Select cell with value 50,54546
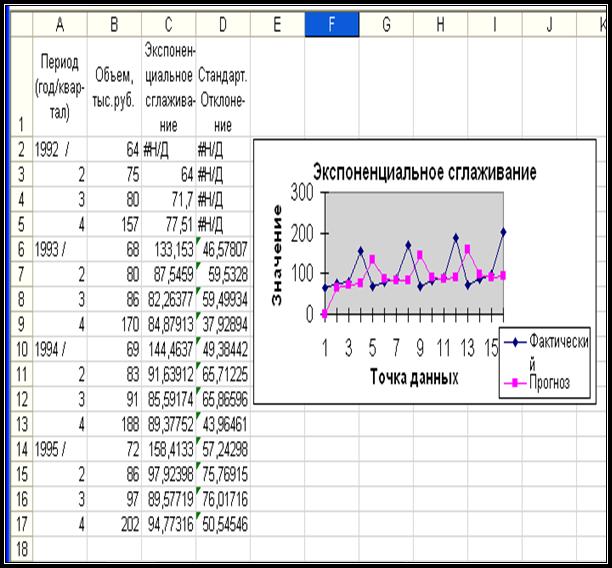This screenshot has width=612, height=568. (223, 524)
